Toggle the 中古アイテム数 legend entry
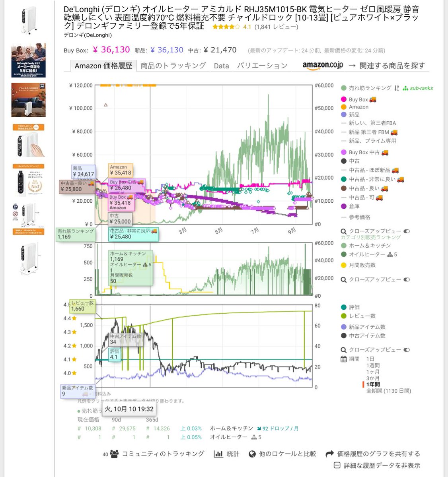 pyautogui.click(x=363, y=336)
